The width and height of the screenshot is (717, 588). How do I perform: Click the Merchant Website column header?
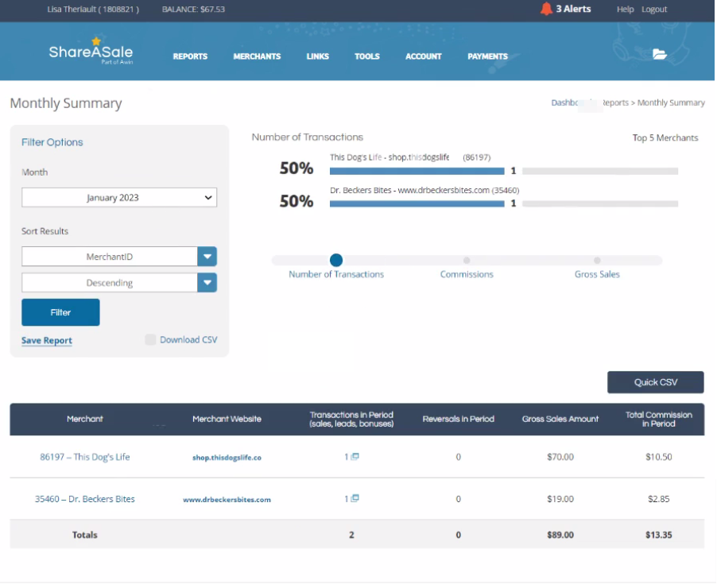(x=227, y=419)
